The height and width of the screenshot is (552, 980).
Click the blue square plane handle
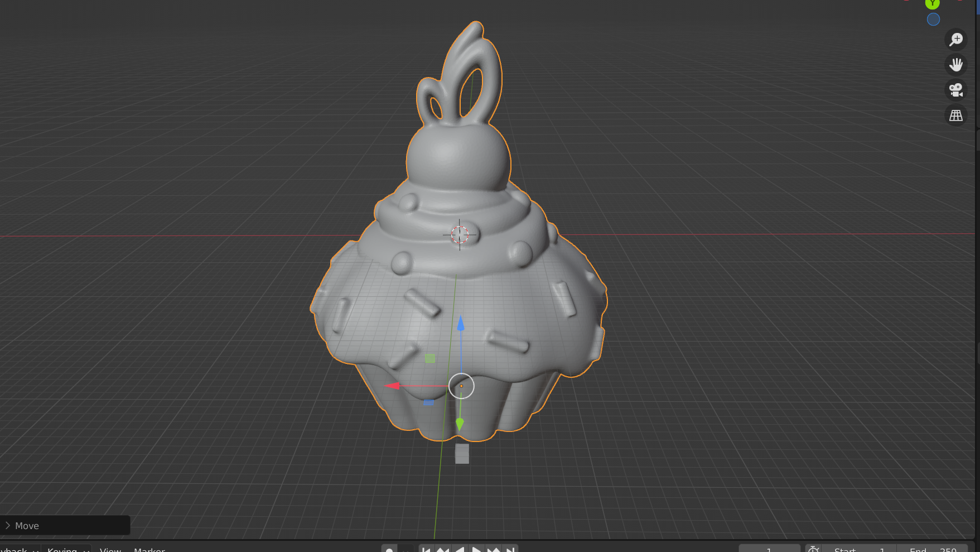(428, 402)
